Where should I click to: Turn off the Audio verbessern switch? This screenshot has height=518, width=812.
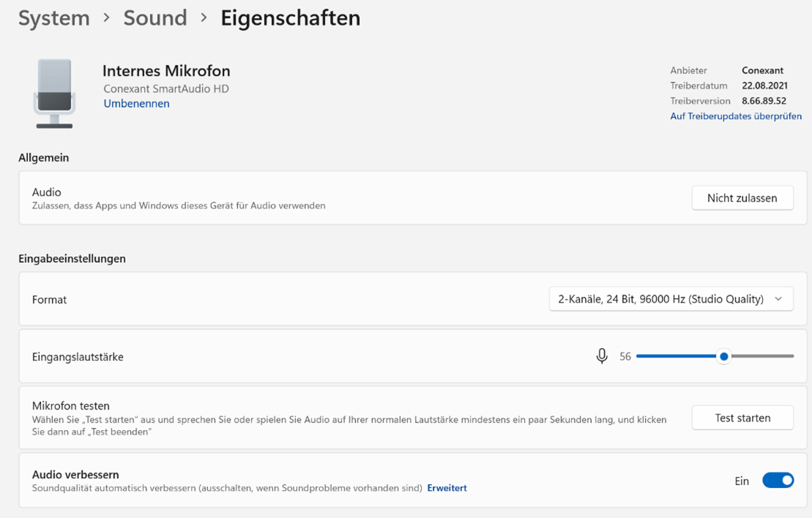click(778, 481)
